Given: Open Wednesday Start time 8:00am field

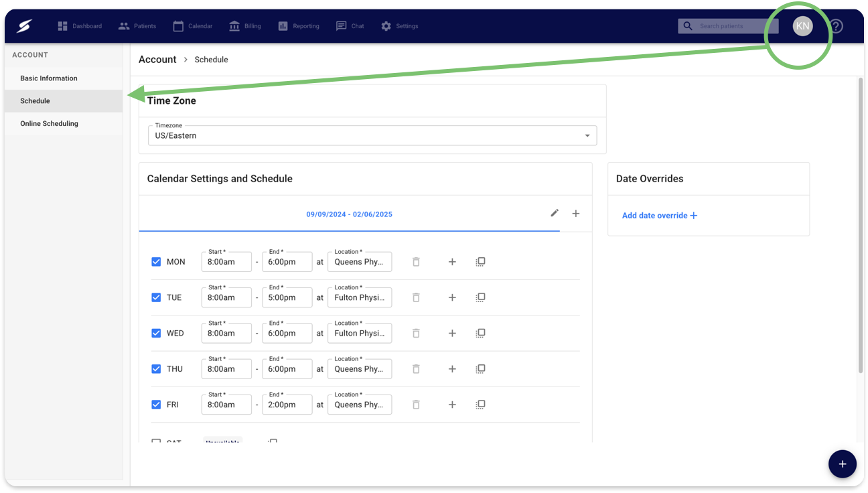Looking at the screenshot, I should click(x=226, y=333).
